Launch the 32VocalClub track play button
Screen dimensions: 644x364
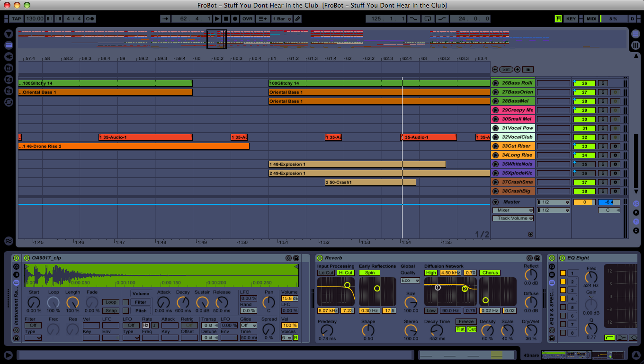click(496, 137)
